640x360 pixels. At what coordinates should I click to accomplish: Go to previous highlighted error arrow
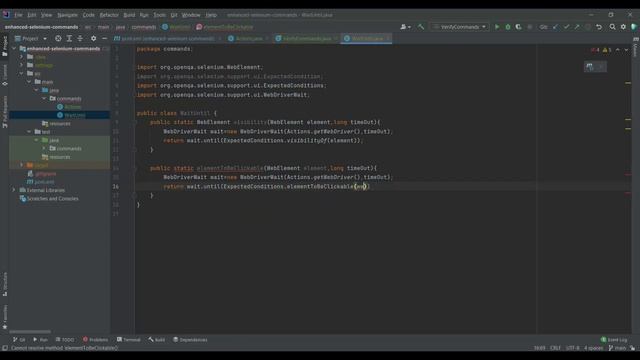[x=618, y=50]
